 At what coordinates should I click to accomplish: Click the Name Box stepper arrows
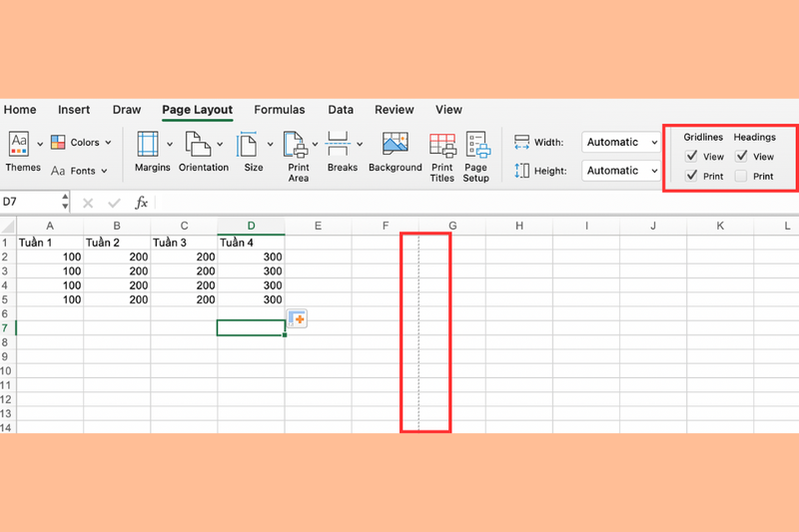click(x=65, y=202)
